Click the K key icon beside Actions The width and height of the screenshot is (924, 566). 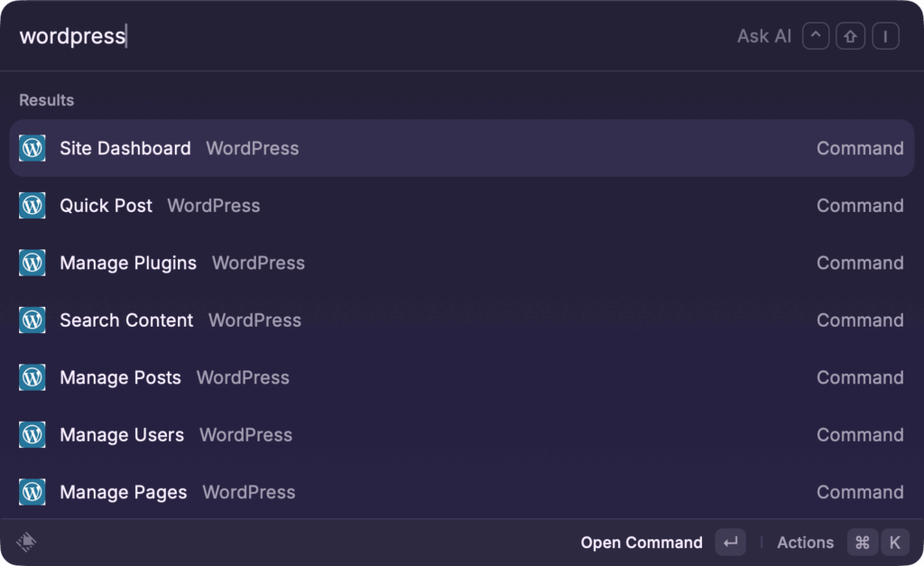tap(894, 543)
